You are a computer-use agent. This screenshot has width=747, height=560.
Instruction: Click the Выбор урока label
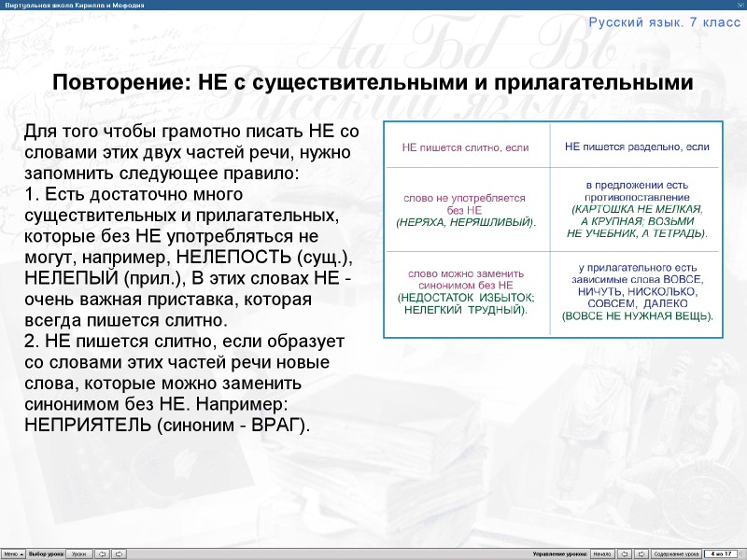(46, 553)
